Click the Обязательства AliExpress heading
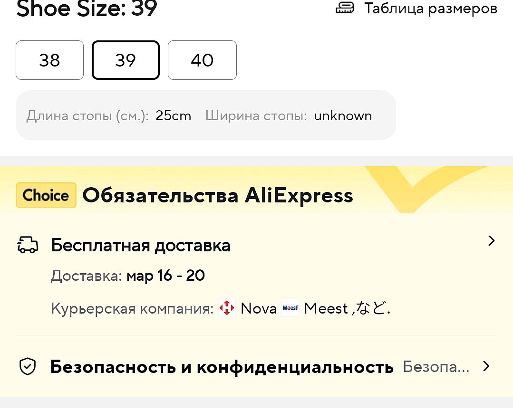 (x=218, y=195)
